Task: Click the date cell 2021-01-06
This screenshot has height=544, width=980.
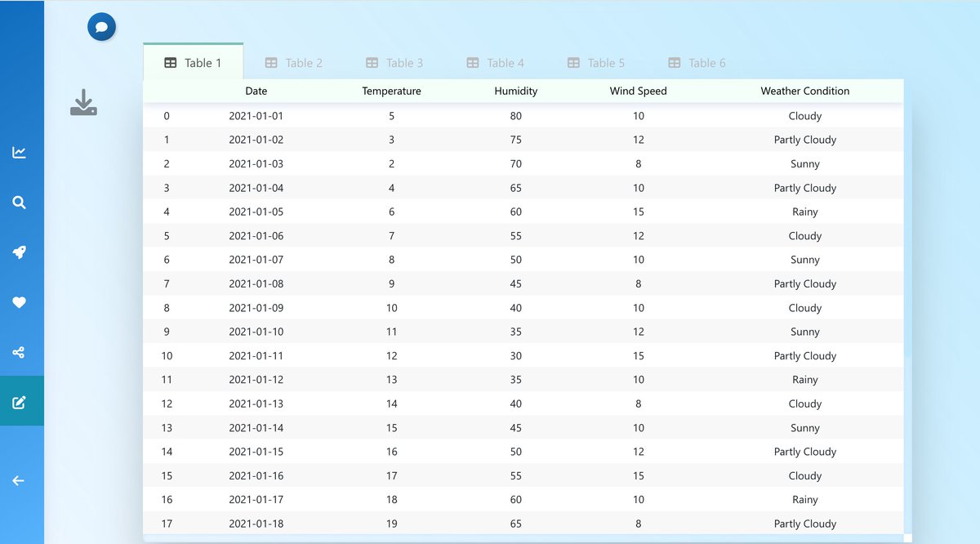Action: click(x=256, y=236)
